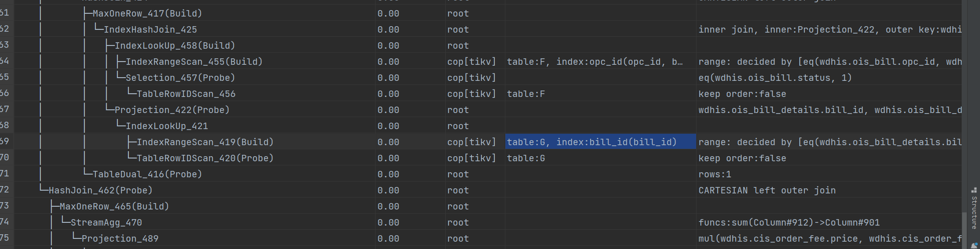This screenshot has width=980, height=249.
Task: Click the Projection_422(Probe) node
Action: coord(172,110)
